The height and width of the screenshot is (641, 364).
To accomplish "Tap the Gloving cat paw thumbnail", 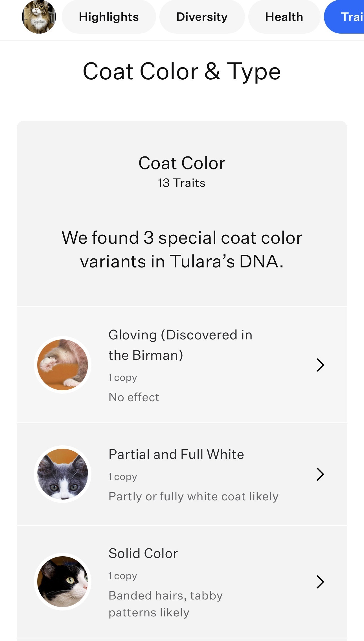I will click(63, 365).
